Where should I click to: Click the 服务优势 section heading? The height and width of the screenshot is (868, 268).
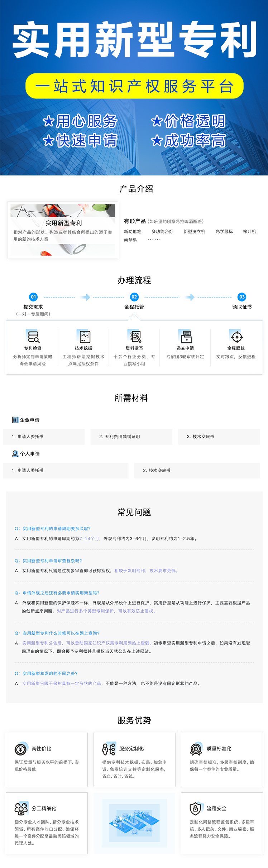point(134,720)
